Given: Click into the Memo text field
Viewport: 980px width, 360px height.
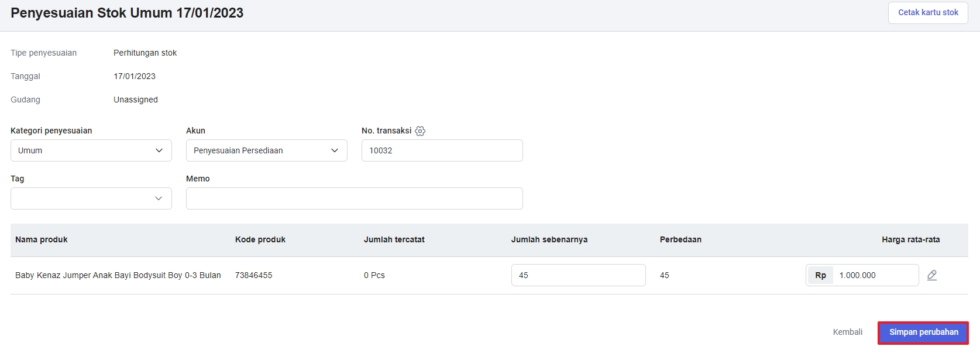Looking at the screenshot, I should click(354, 198).
